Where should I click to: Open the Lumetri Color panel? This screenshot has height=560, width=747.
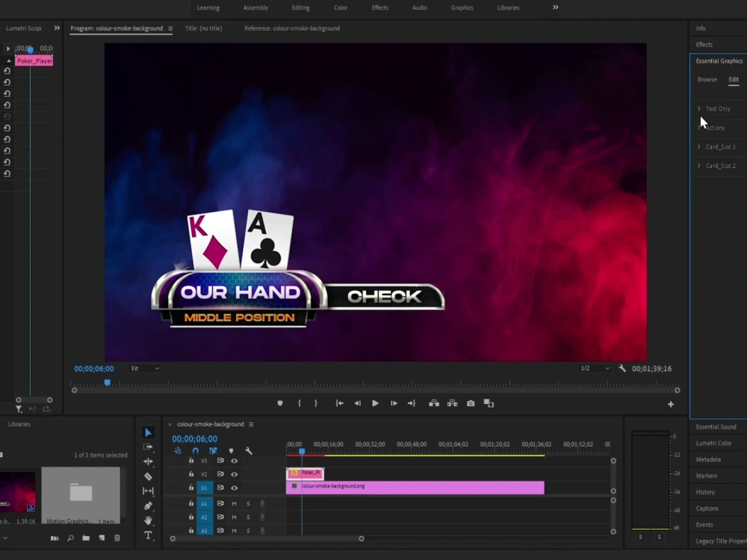(713, 443)
